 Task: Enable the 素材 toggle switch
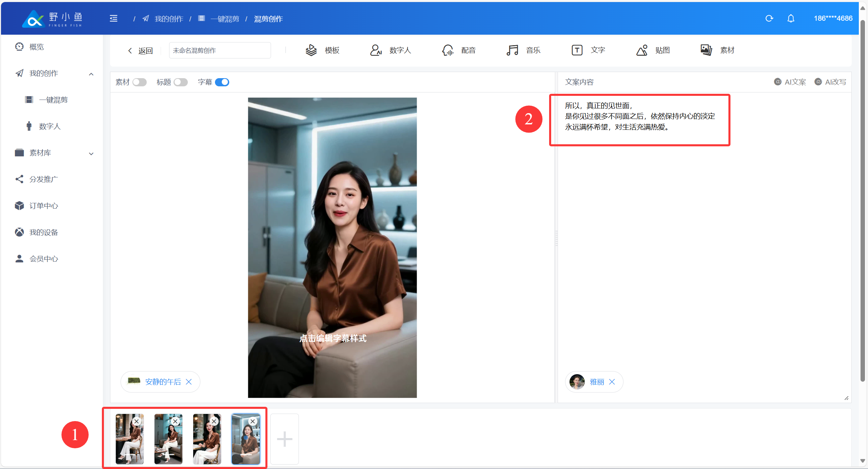click(139, 82)
